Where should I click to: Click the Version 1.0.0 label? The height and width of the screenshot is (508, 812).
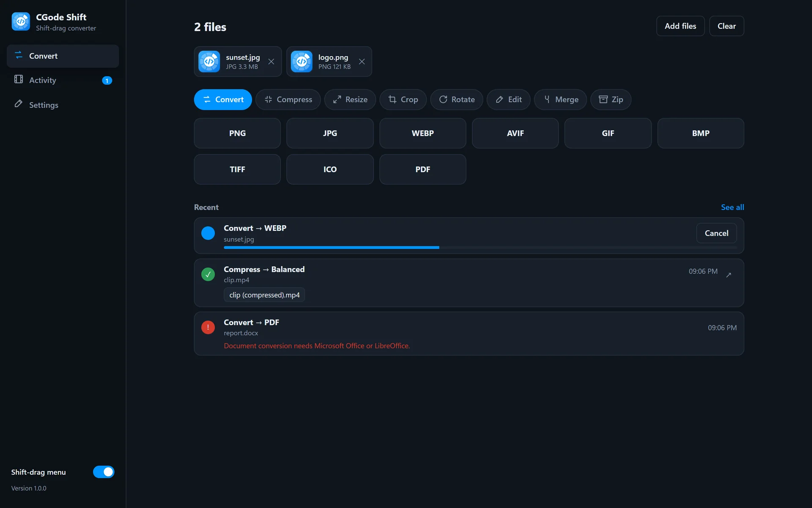29,488
